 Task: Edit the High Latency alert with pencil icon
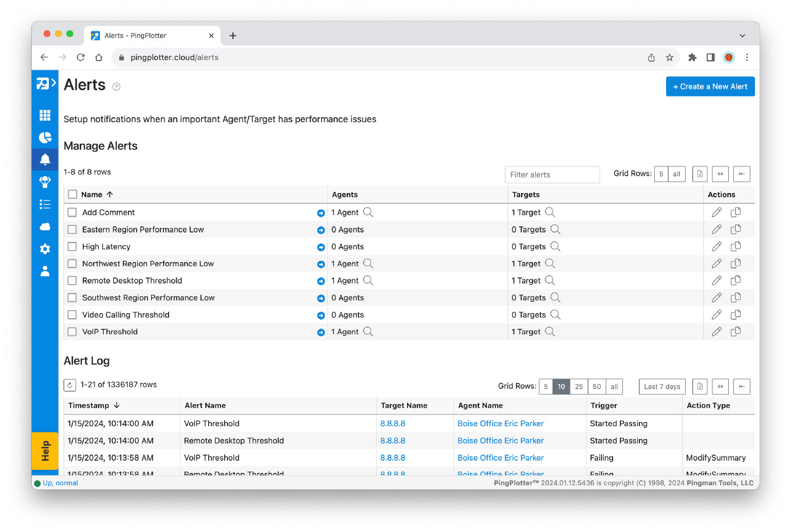pos(716,246)
